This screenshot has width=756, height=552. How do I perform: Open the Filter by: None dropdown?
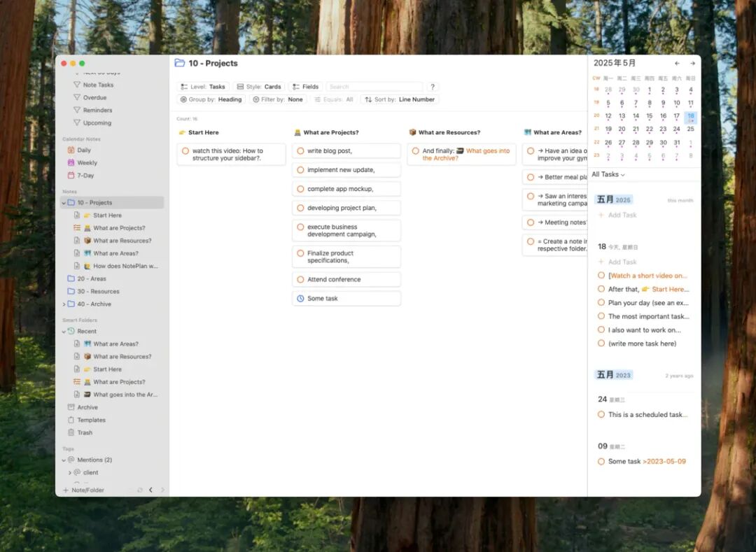(x=278, y=100)
